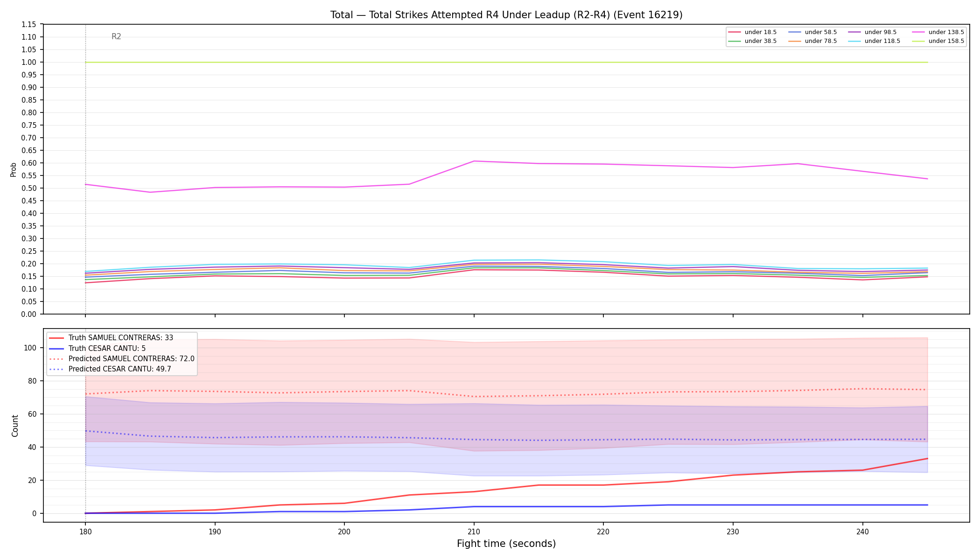Click the magenta line swatch for under 138.5
980x560 pixels.
[918, 32]
